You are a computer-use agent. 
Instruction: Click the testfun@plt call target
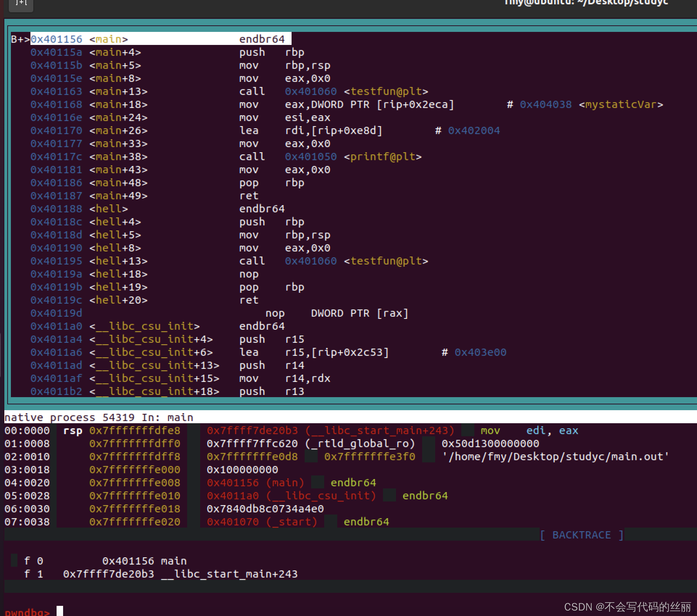(385, 91)
